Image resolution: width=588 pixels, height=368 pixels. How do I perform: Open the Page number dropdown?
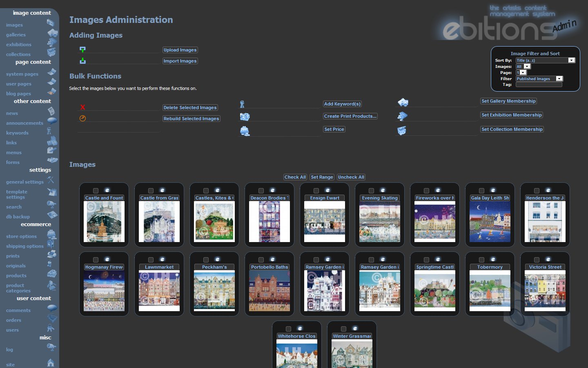(523, 72)
